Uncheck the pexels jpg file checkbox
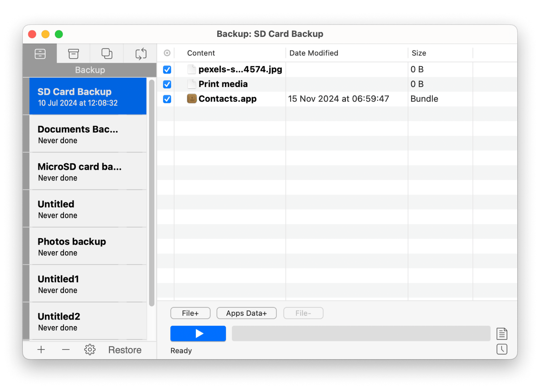The height and width of the screenshot is (392, 538). tap(167, 70)
